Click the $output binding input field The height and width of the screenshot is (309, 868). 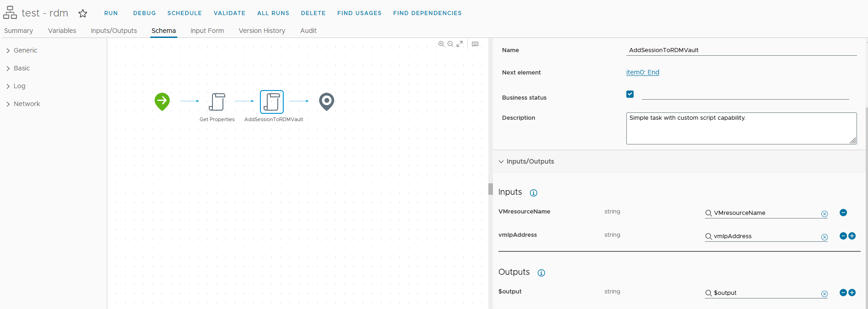[x=767, y=293]
